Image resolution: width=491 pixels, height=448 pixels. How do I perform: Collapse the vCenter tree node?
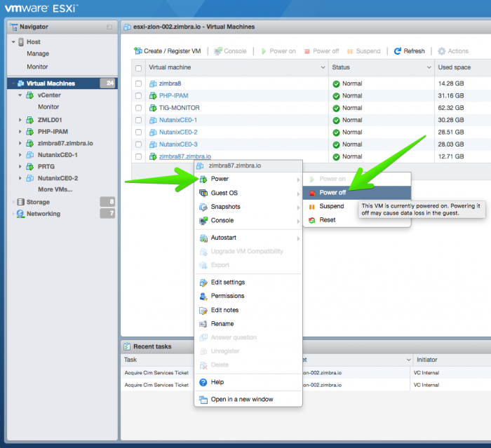(20, 95)
